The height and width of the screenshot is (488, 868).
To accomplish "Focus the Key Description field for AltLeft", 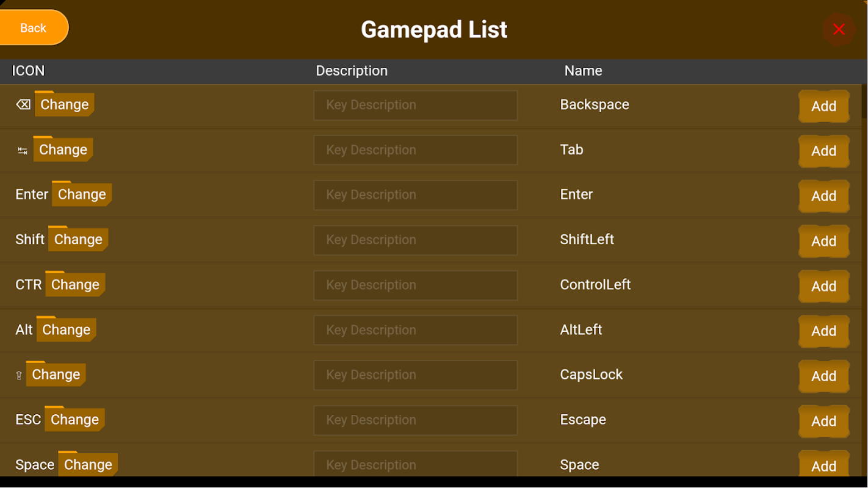I will [x=416, y=330].
